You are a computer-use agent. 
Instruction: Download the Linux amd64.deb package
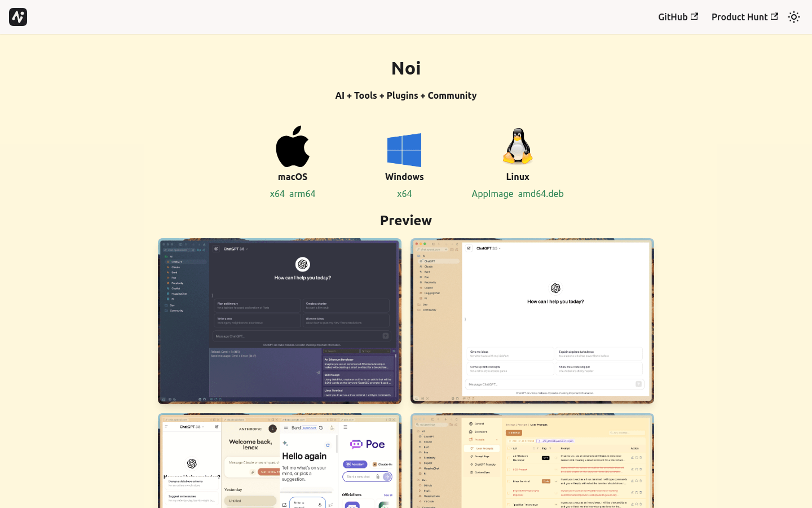point(541,194)
